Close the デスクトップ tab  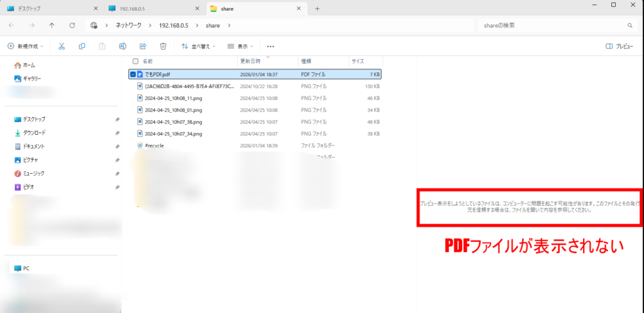click(96, 8)
